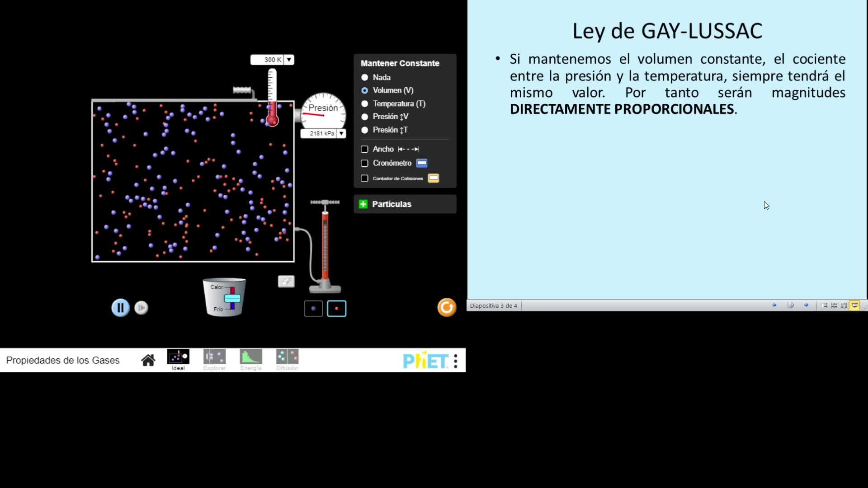The height and width of the screenshot is (488, 868).
Task: Select the heavy blue particle type
Action: click(313, 309)
